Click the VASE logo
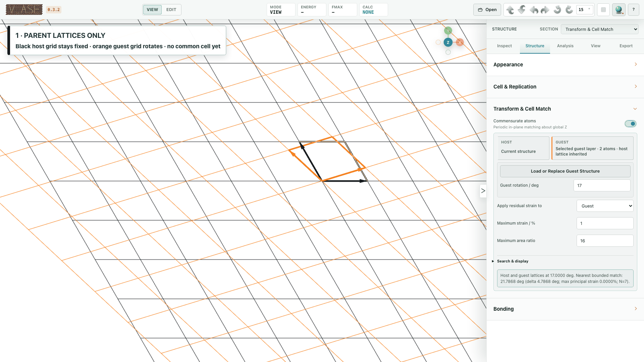644x362 pixels. [24, 10]
